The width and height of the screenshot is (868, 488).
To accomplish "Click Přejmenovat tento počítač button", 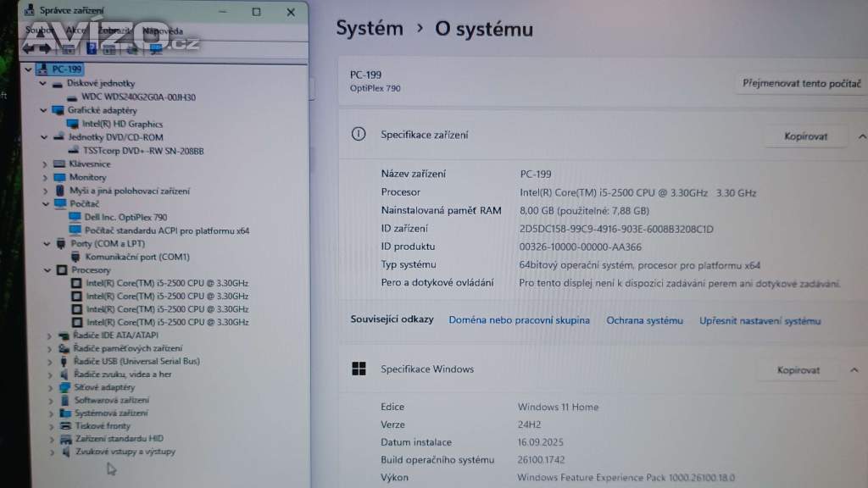I will pos(801,84).
